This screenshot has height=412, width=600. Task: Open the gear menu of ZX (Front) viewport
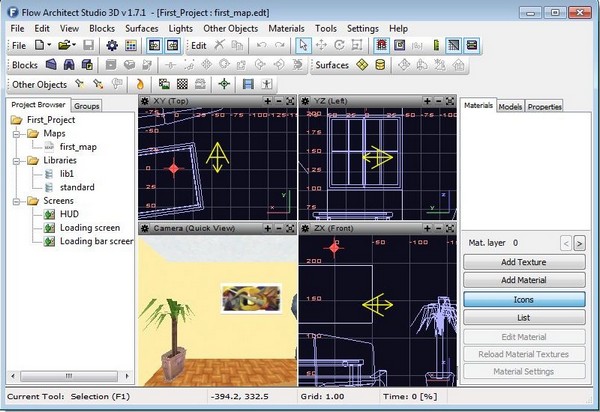(x=305, y=228)
